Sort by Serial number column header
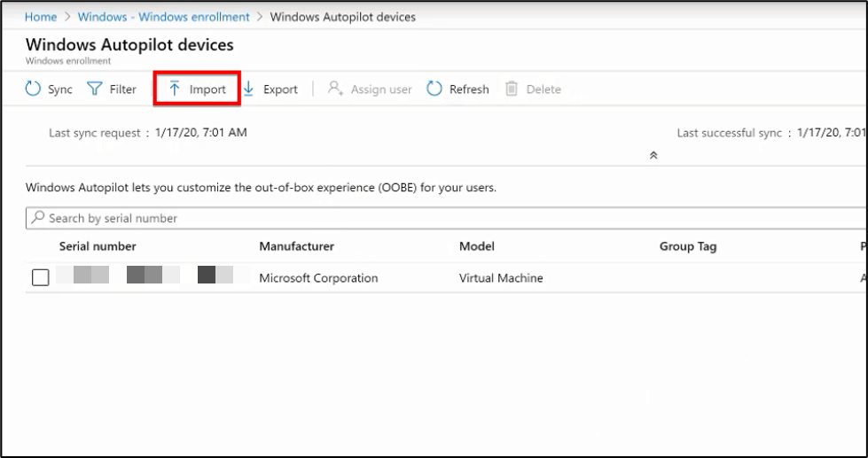 [98, 246]
